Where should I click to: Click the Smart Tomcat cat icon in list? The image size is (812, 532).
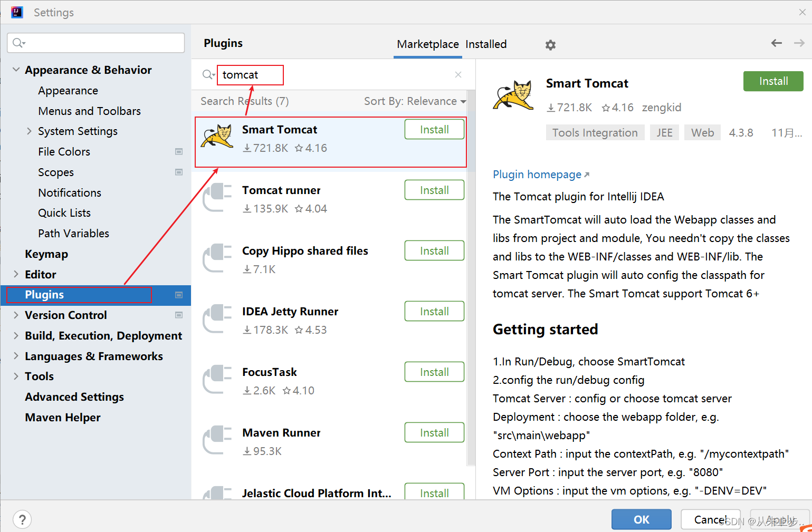(x=217, y=136)
